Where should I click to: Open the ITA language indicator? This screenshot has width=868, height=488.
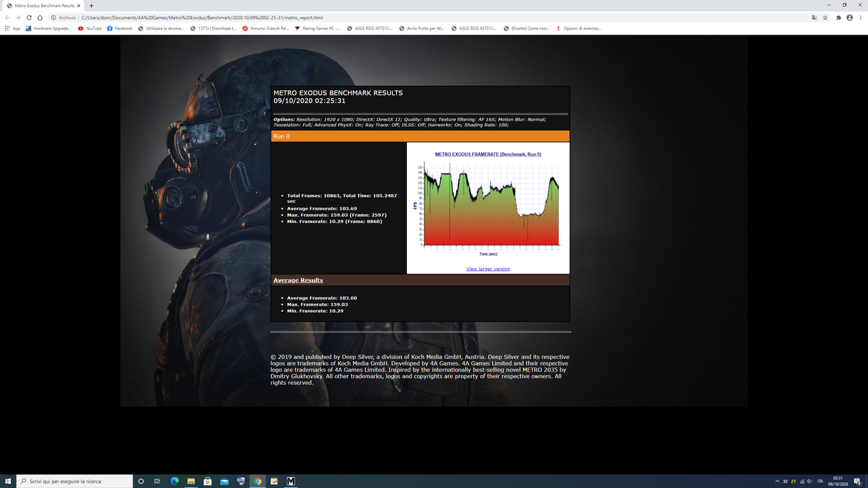pos(821,481)
